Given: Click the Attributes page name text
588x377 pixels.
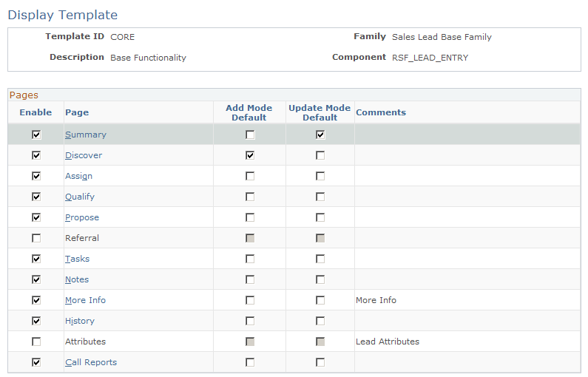Looking at the screenshot, I should [x=86, y=342].
